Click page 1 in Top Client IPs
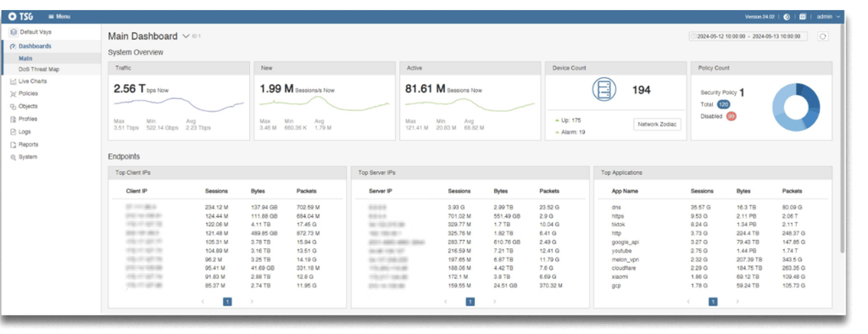Screen dimensions: 868x334 click(227, 301)
